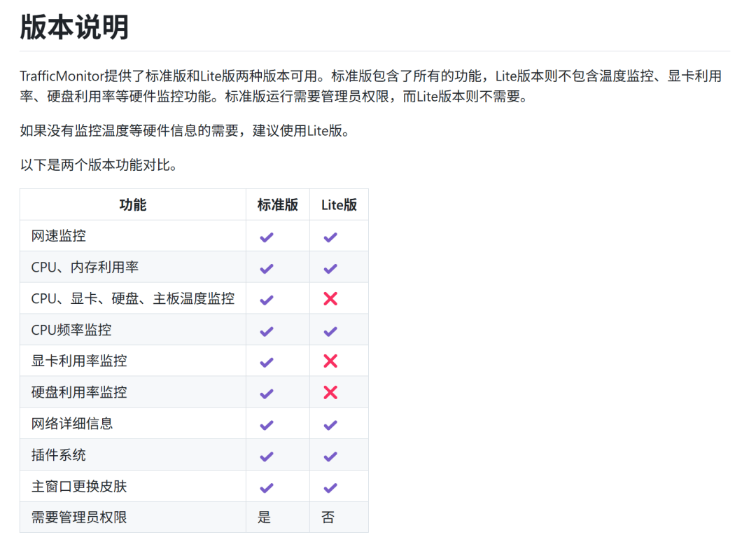Click the 硬盘利用率监控 row label
Viewport: 756px width, 556px height.
pos(79,392)
